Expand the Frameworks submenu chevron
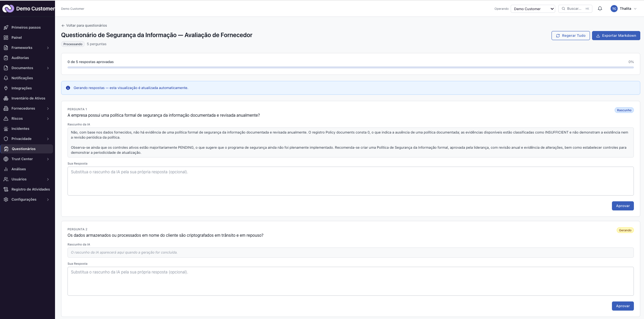 (48, 48)
